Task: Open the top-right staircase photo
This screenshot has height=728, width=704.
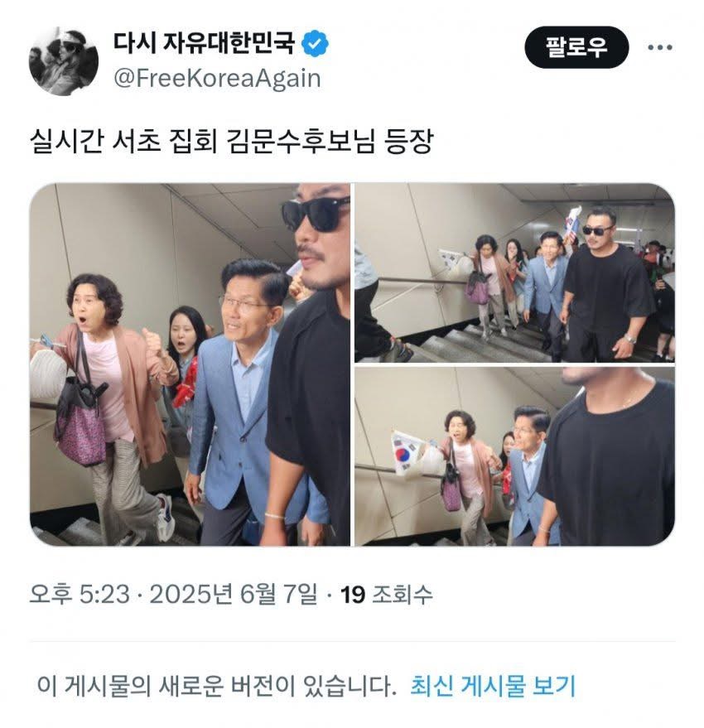Action: 514,273
